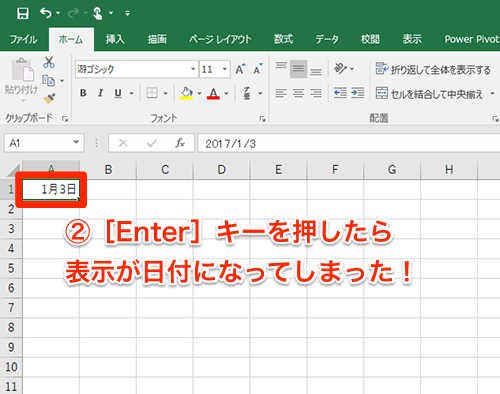Switch to the 挿入 tab
500x394 pixels.
point(115,40)
